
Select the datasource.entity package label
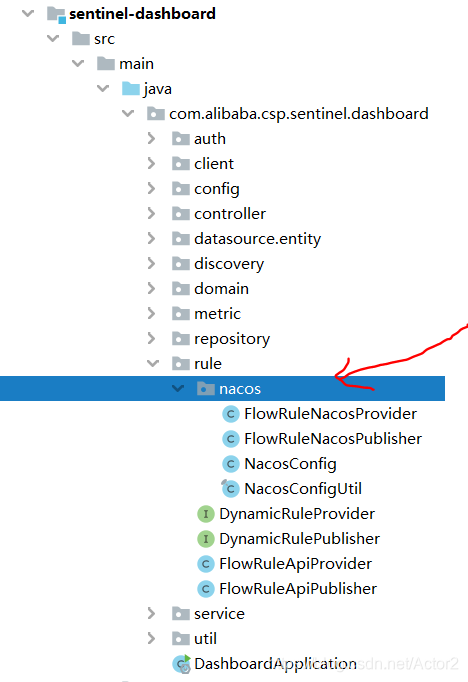(257, 239)
